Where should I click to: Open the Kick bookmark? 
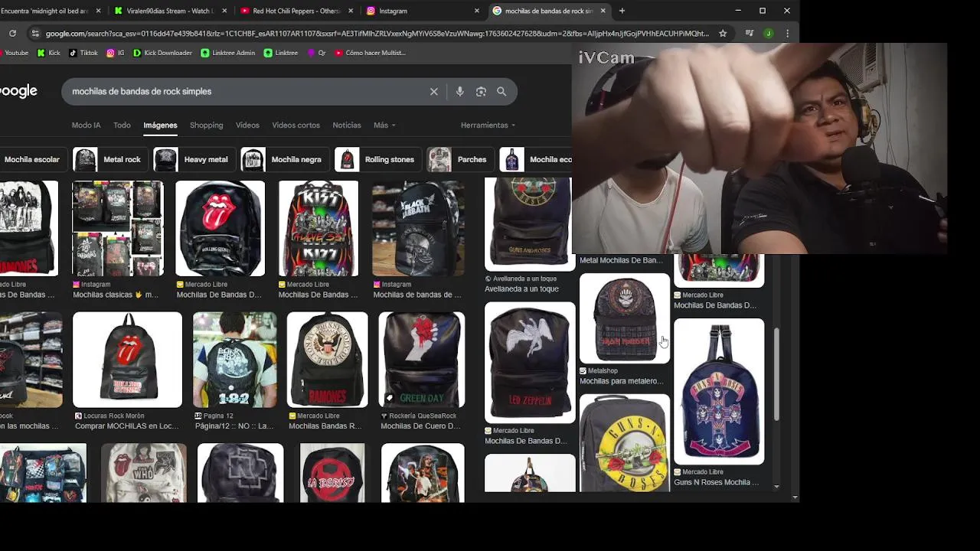tap(48, 53)
